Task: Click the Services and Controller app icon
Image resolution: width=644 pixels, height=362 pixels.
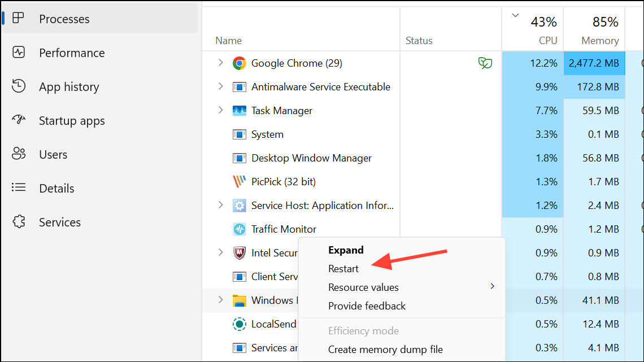Action: coord(239,348)
